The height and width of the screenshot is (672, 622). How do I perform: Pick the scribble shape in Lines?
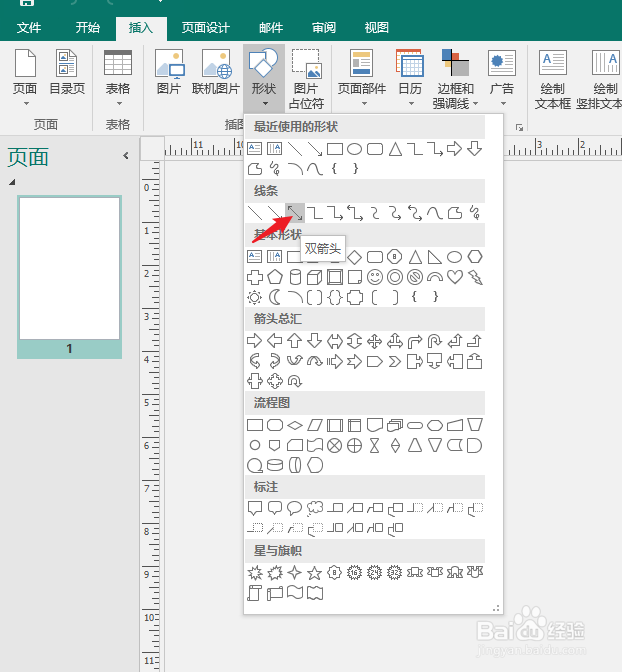coord(475,213)
